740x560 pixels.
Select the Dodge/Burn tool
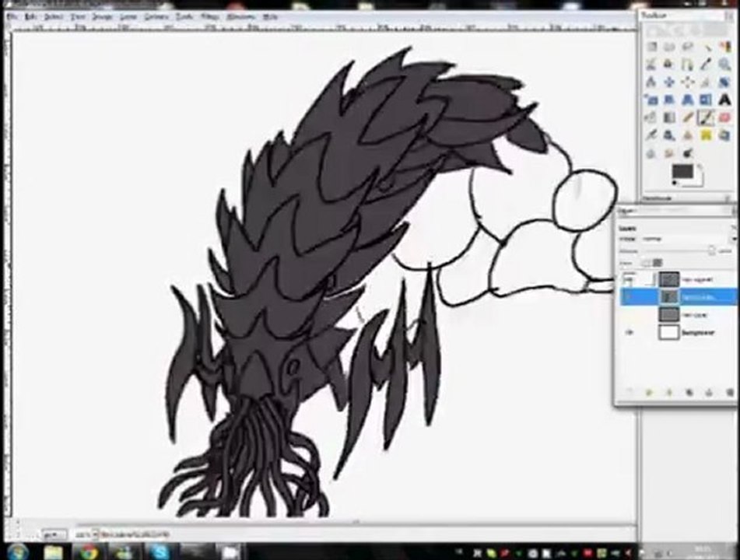click(688, 153)
